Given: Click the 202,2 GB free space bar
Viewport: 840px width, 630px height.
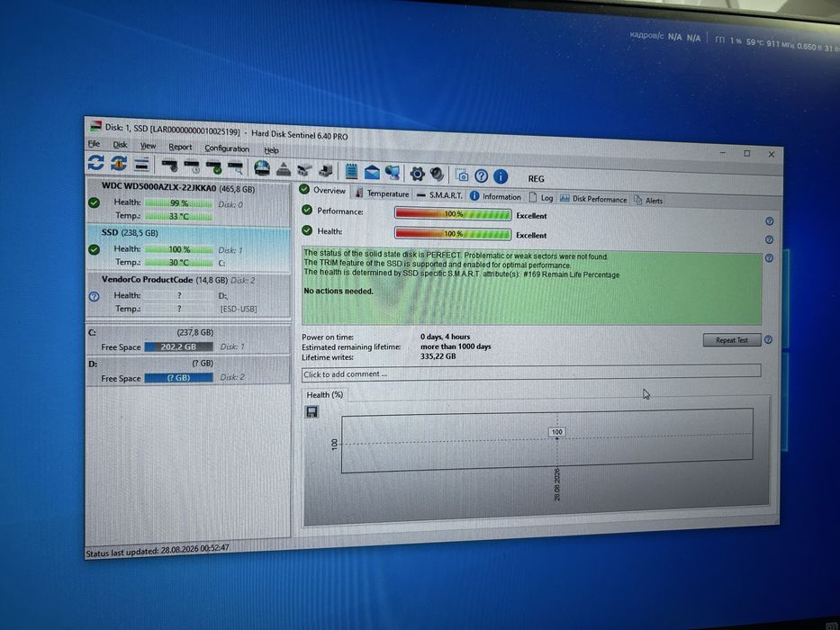Looking at the screenshot, I should pos(179,346).
